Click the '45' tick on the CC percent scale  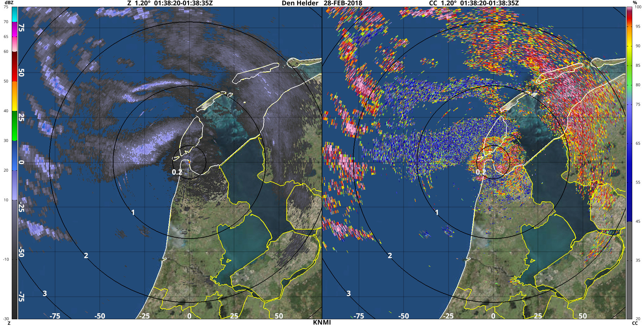click(638, 221)
